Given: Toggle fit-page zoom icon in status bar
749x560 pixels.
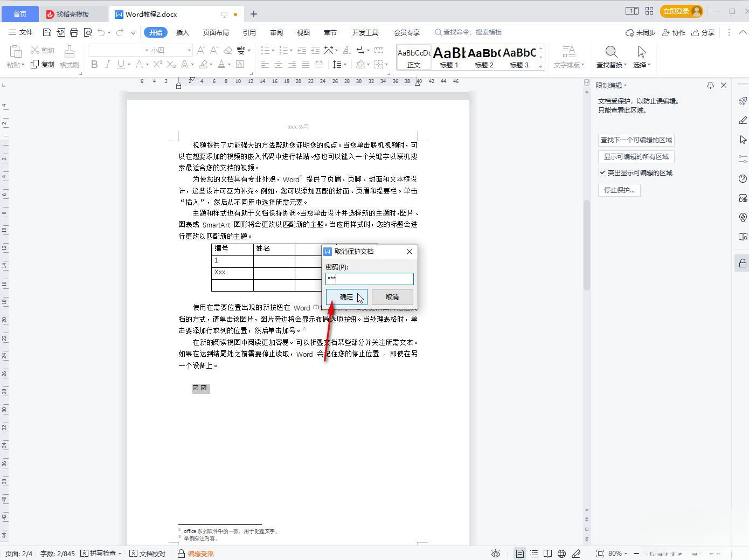Looking at the screenshot, I should click(x=600, y=554).
